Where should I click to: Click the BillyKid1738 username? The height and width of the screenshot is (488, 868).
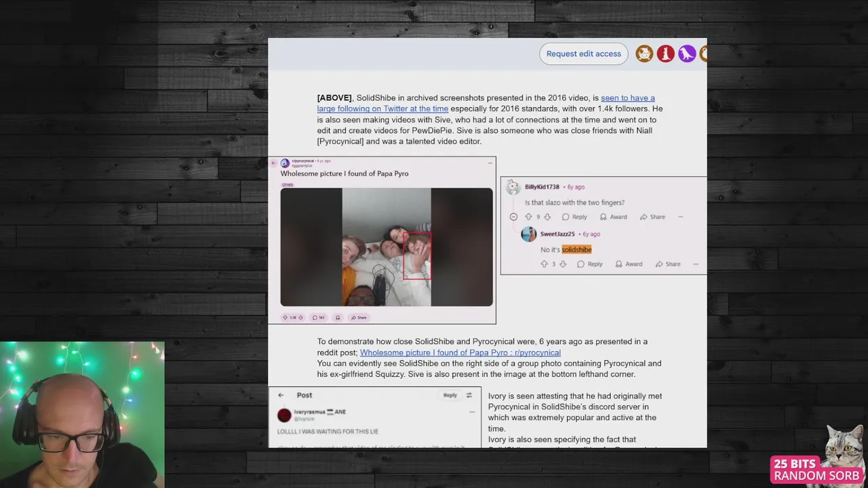click(x=542, y=187)
